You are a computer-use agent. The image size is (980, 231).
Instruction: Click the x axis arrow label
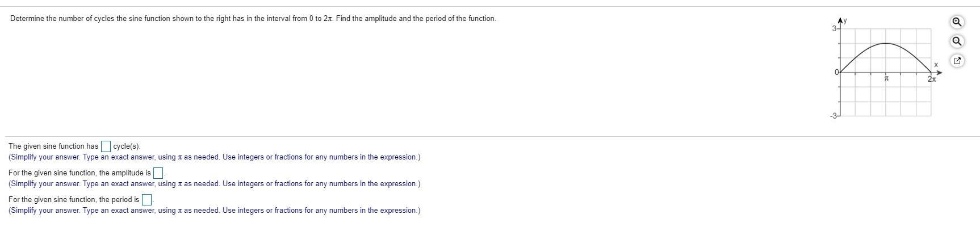(936, 65)
